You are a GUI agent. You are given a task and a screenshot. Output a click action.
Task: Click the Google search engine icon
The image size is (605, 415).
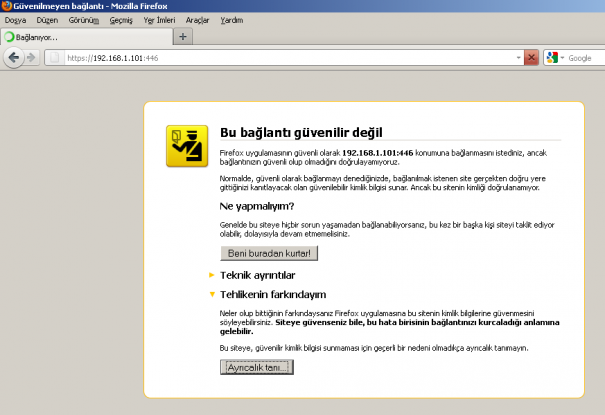pos(552,58)
